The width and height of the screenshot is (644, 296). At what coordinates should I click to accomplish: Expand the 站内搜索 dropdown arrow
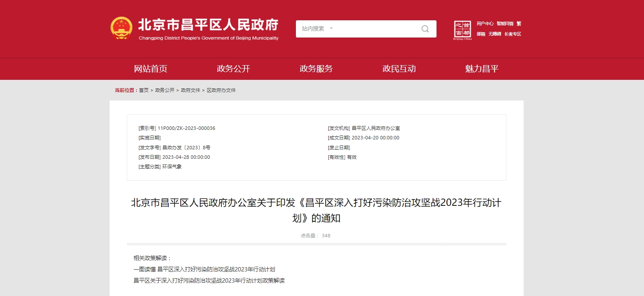tap(331, 28)
